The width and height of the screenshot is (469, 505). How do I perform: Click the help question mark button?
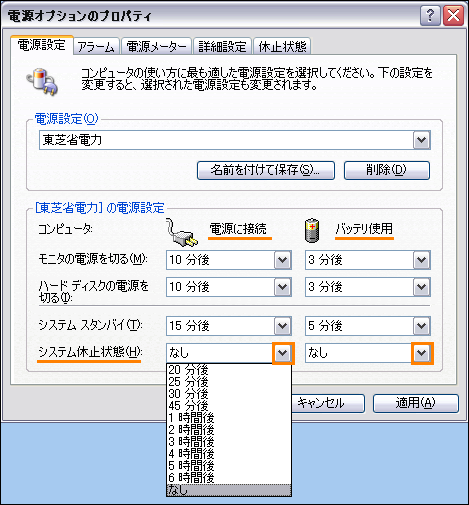430,16
